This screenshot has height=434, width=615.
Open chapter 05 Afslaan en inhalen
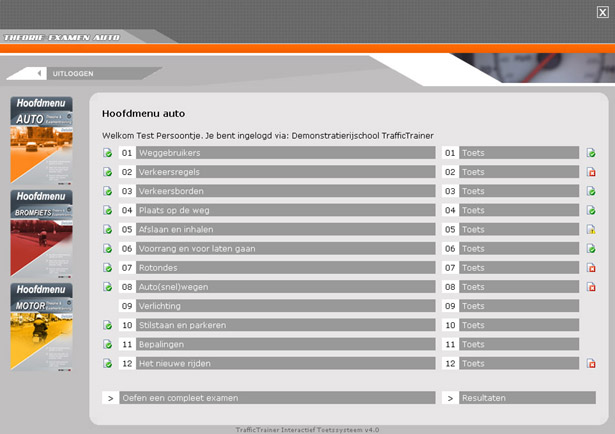tap(277, 229)
